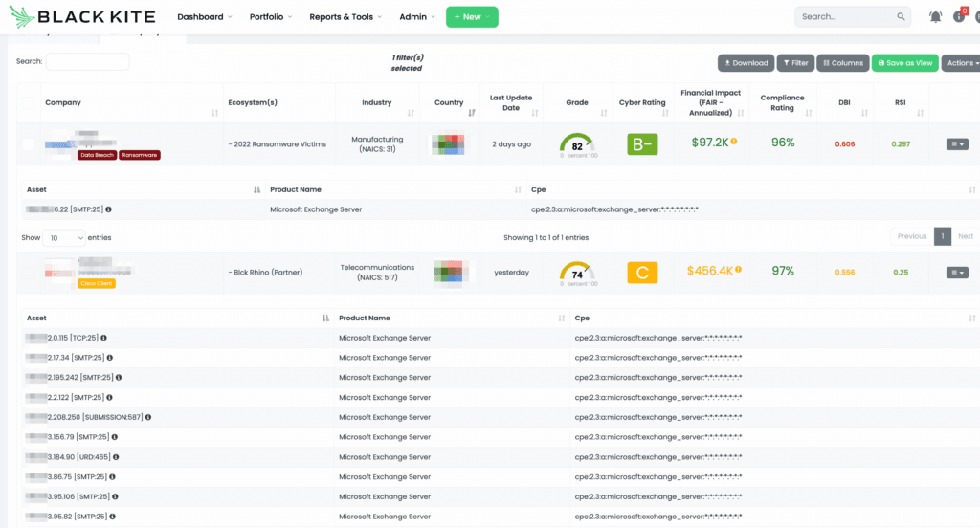Viewport: 980px width, 528px height.
Task: Toggle the select-all checkbox in table header
Action: pos(28,102)
